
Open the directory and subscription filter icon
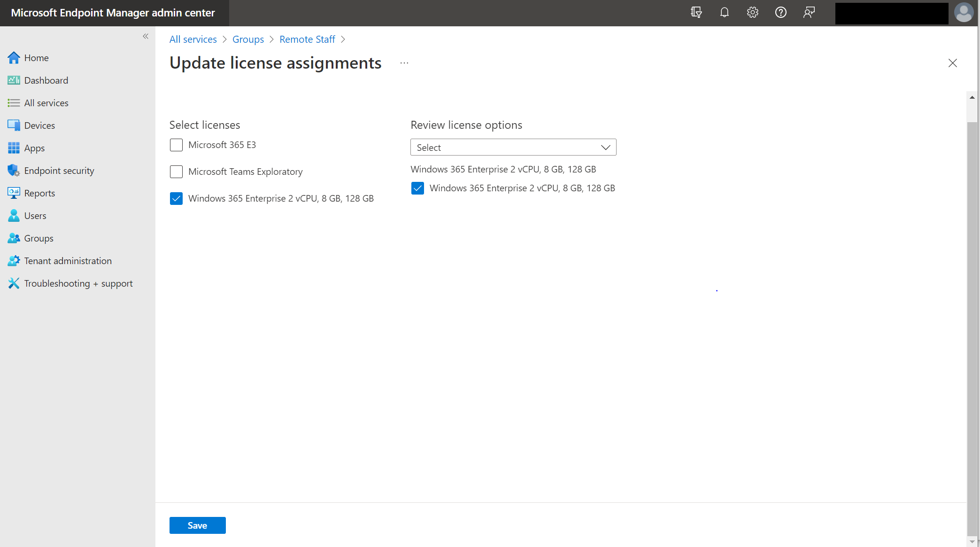coord(696,13)
